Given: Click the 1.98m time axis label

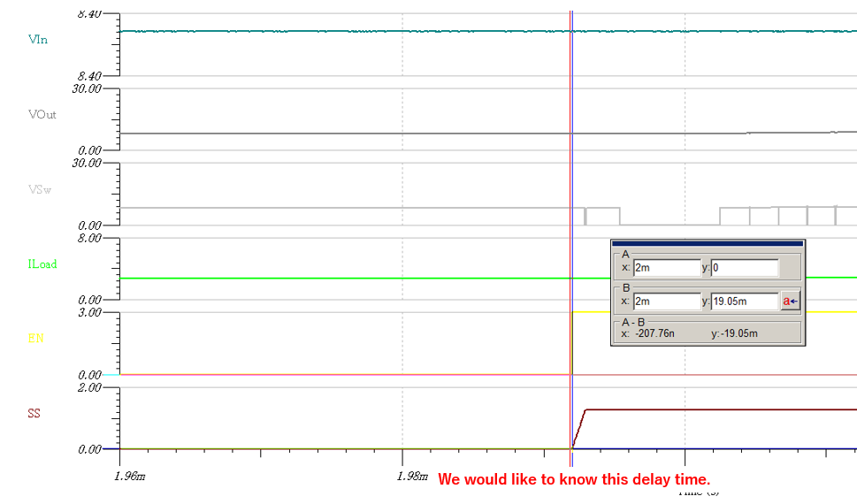Looking at the screenshot, I should click(x=413, y=476).
